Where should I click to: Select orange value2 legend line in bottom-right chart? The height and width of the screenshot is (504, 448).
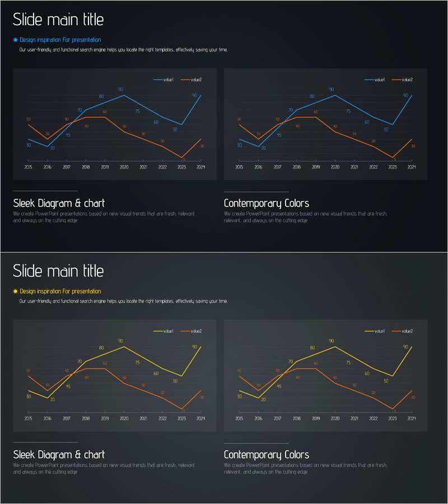pos(396,332)
